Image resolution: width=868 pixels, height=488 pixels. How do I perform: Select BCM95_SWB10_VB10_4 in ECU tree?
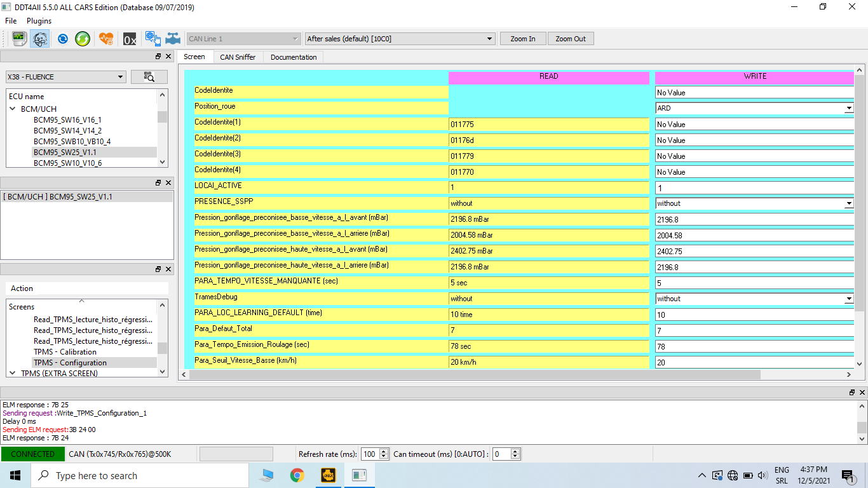pos(72,141)
